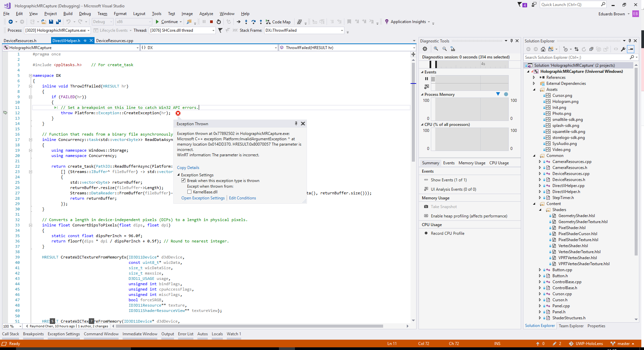Click the Restart debugging icon
The width and height of the screenshot is (644, 350).
(x=219, y=22)
